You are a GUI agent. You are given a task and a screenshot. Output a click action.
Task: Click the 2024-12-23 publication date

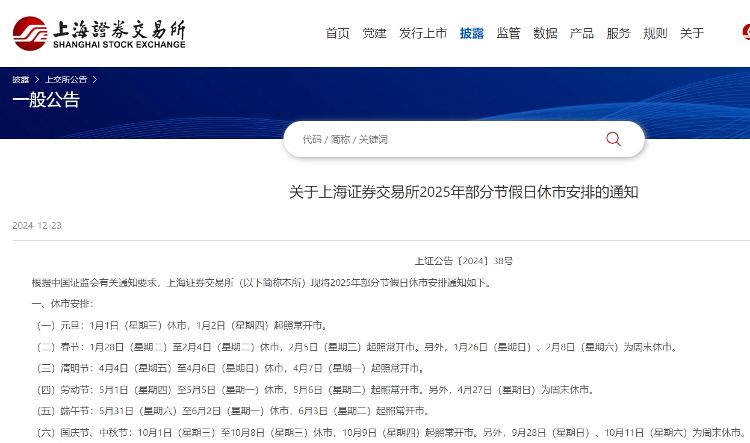coord(37,226)
